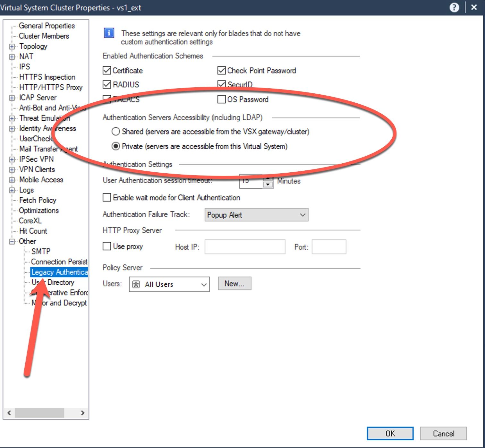Enable OS Password authentication
The image size is (485, 448).
point(222,99)
